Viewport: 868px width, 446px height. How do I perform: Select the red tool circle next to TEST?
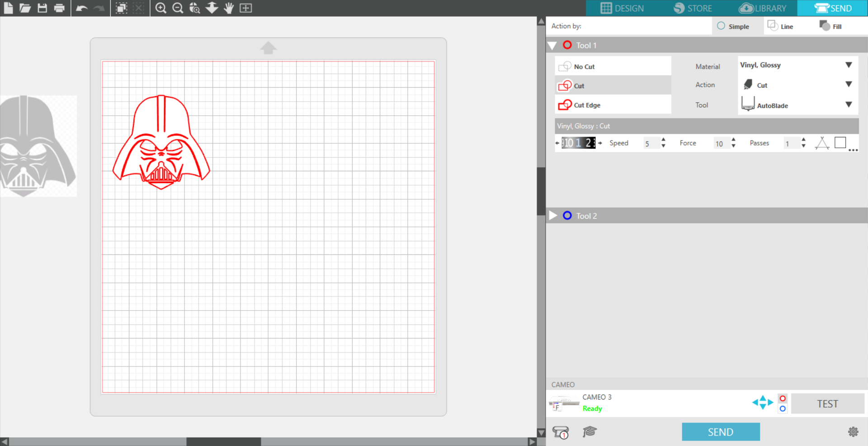[783, 398]
